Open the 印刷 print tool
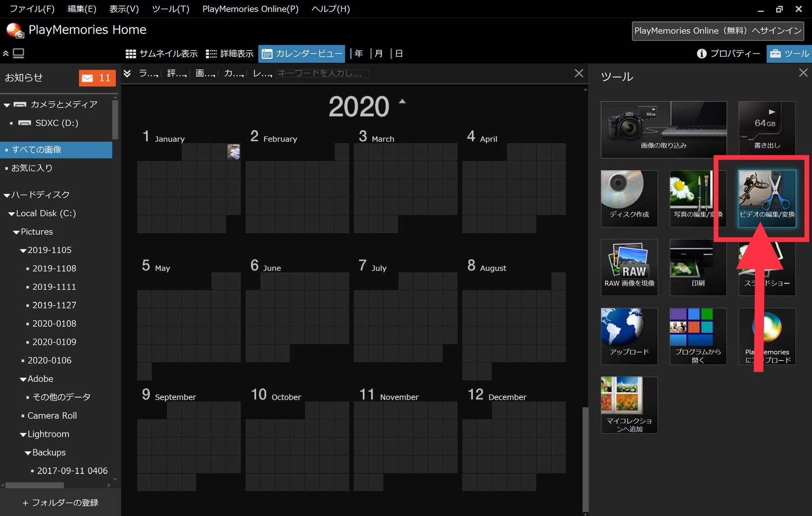This screenshot has width=812, height=516. pos(698,267)
